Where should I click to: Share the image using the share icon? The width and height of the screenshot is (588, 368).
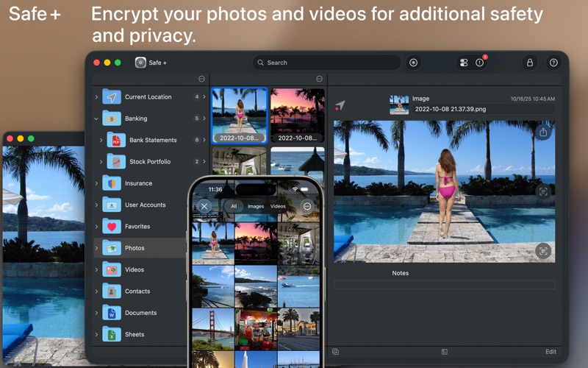coord(543,132)
